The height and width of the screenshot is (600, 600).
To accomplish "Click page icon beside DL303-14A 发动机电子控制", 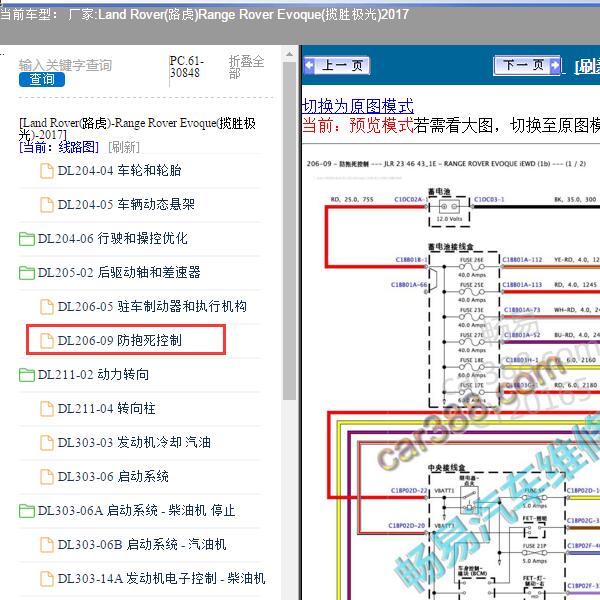I will (47, 579).
